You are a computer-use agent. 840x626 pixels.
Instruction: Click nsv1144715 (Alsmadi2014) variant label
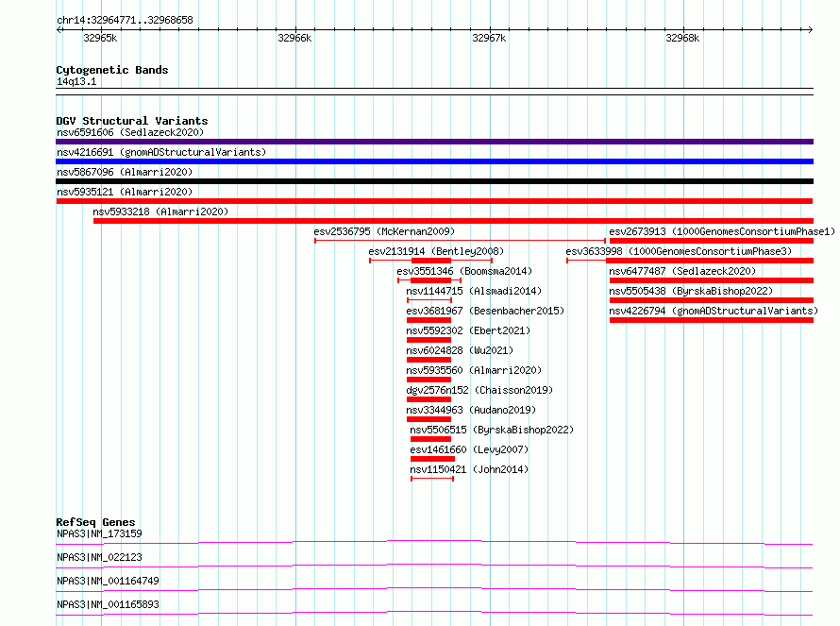(x=474, y=291)
